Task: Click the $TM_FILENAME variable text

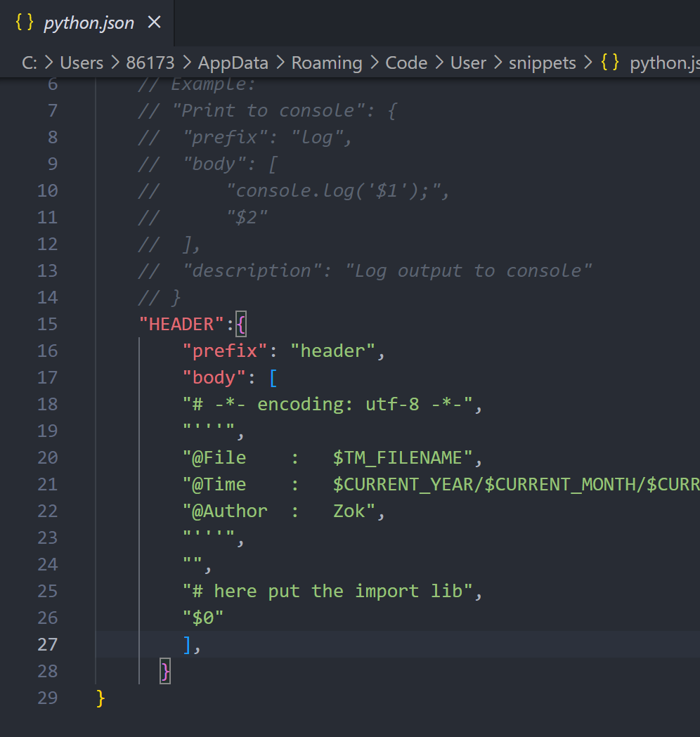Action: (x=397, y=458)
